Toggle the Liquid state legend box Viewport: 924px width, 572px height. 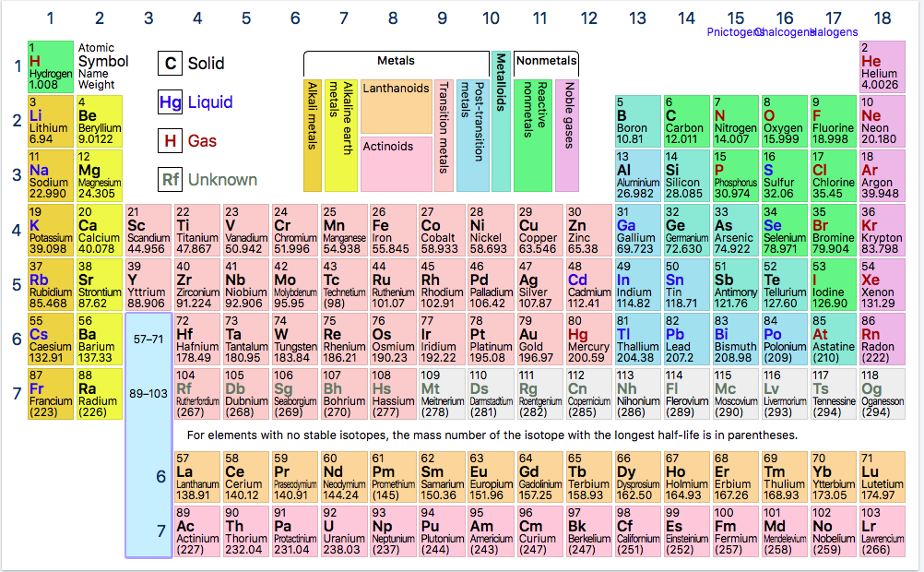point(170,102)
